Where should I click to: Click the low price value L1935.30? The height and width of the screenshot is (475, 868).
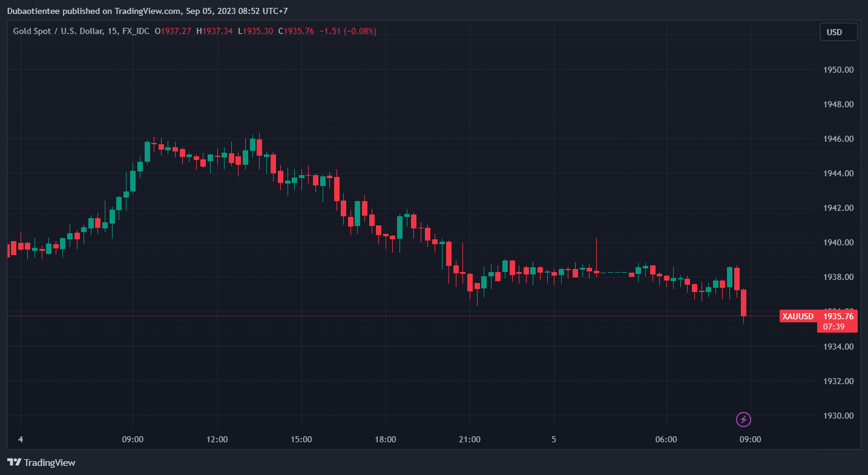pyautogui.click(x=255, y=31)
